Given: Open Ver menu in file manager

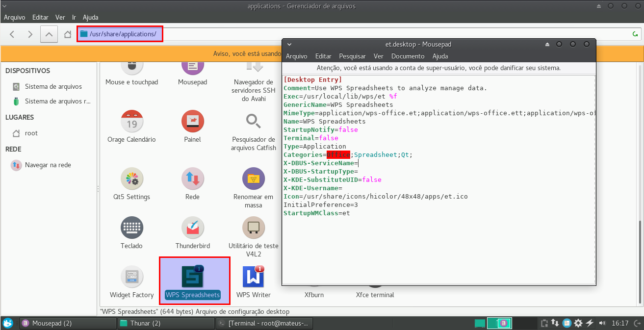Looking at the screenshot, I should [60, 17].
